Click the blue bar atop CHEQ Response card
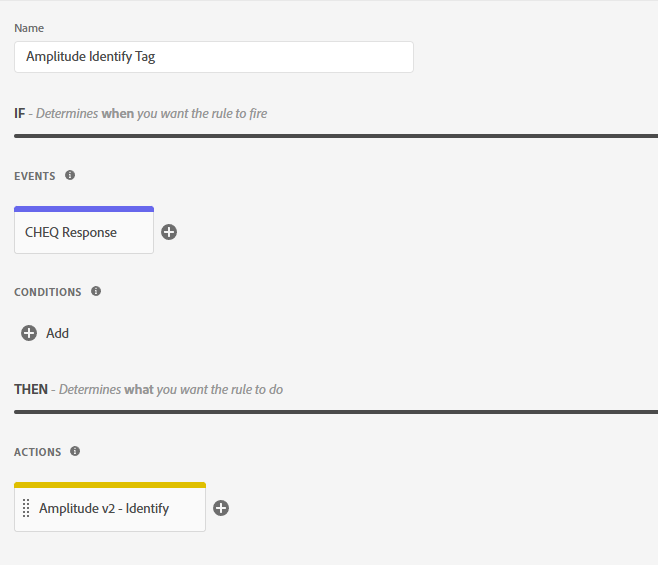This screenshot has width=658, height=565. click(84, 209)
